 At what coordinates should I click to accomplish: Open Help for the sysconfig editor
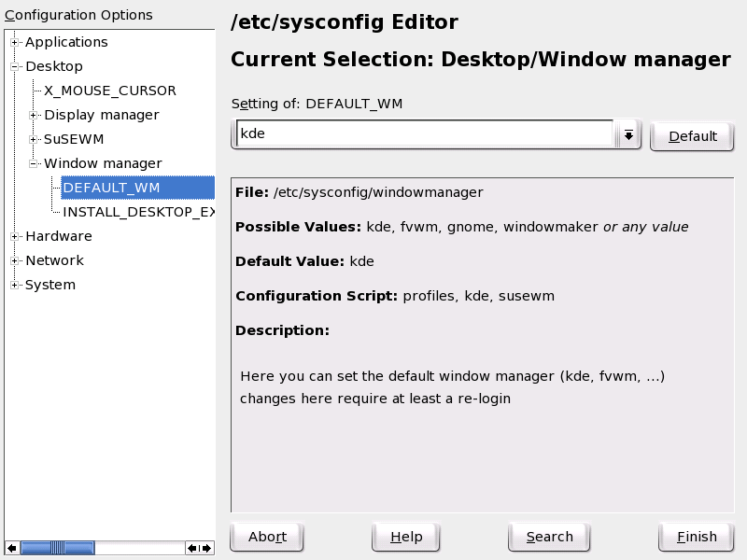coord(406,537)
